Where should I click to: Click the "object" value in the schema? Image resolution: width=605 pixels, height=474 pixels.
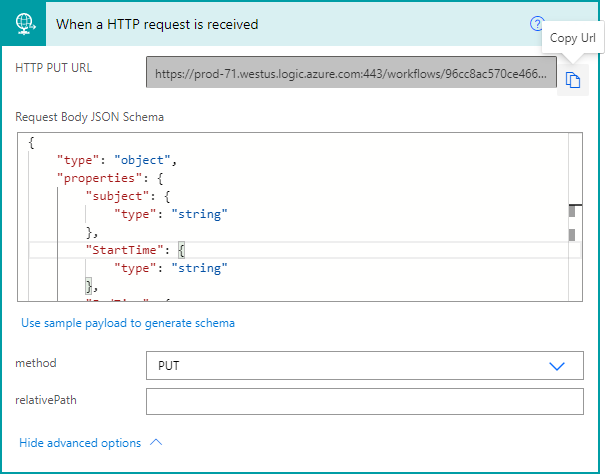[x=142, y=160]
